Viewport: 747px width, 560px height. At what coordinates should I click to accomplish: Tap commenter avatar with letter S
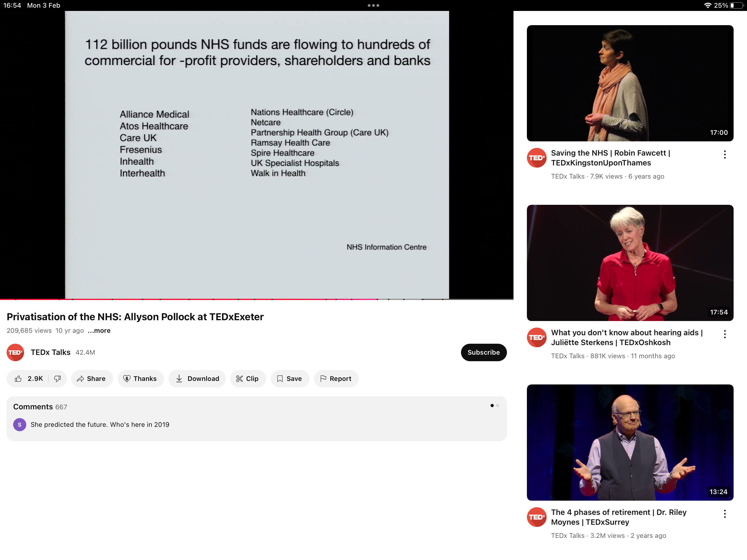pyautogui.click(x=20, y=425)
